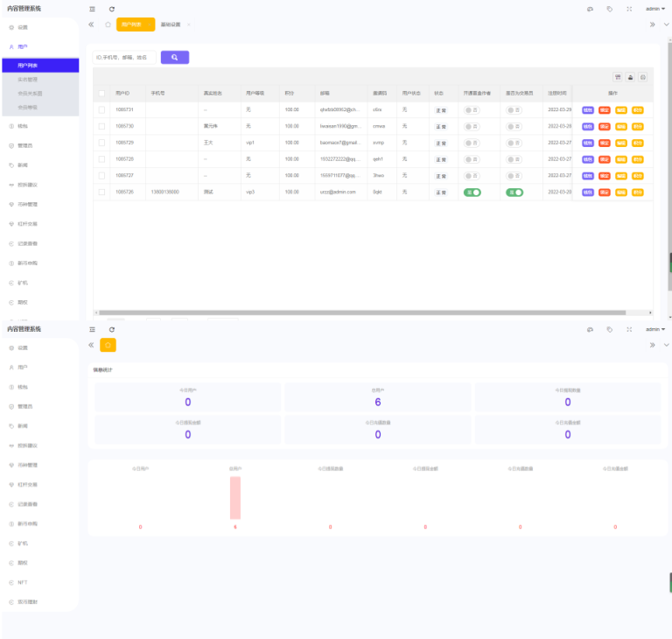This screenshot has height=639, width=672.
Task: Click the purple 钱包 button for user 1085730
Action: (x=588, y=126)
